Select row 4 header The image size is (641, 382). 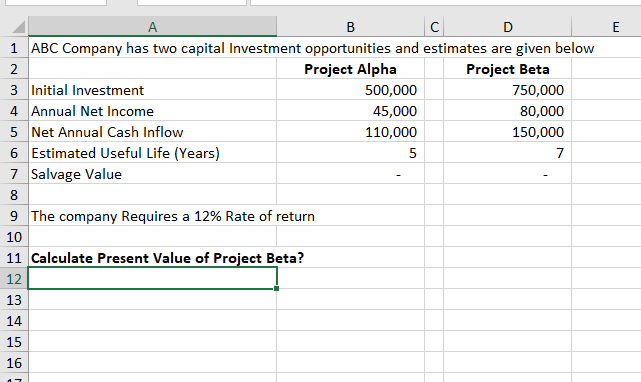[14, 111]
